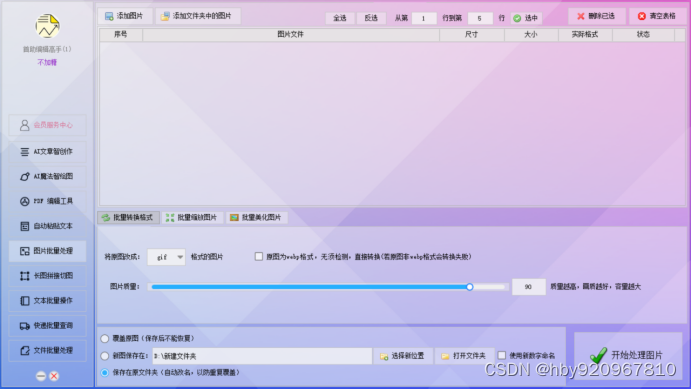Click the end row field showing 5
This screenshot has height=389, width=692.
(x=480, y=18)
